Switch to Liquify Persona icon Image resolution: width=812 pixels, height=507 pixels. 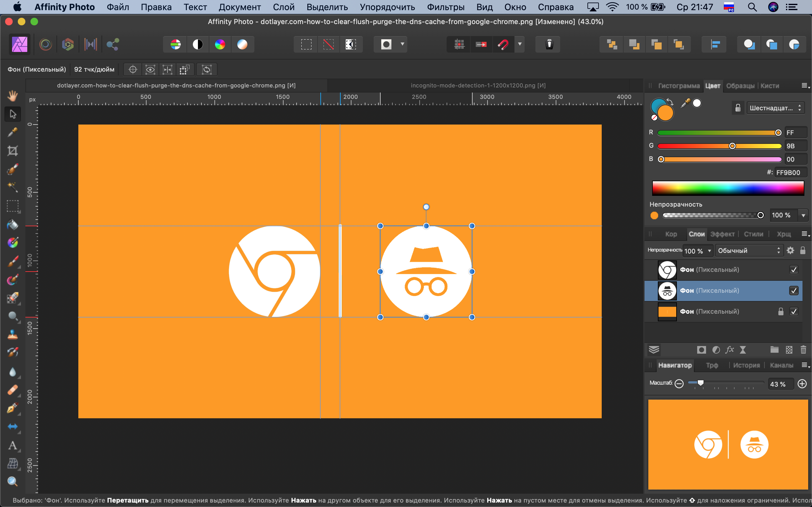(46, 44)
